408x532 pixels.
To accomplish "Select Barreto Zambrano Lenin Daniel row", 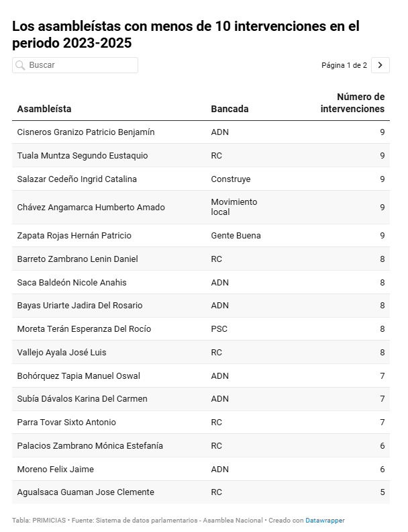I will click(201, 259).
